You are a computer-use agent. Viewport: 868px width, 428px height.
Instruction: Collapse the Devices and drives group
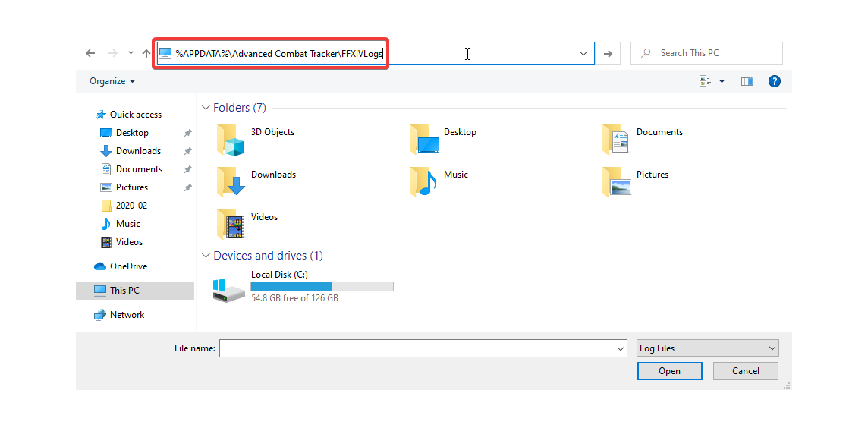[x=206, y=255]
